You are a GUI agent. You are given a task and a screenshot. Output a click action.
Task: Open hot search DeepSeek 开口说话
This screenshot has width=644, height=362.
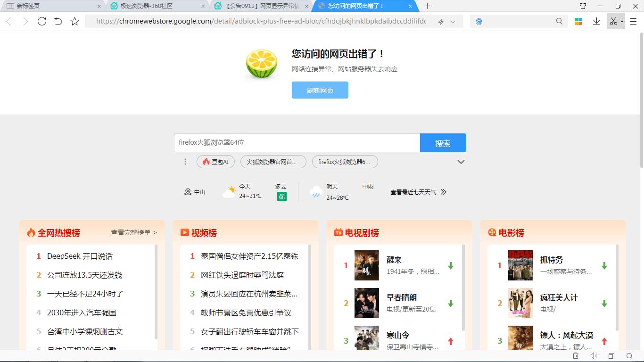click(x=80, y=256)
